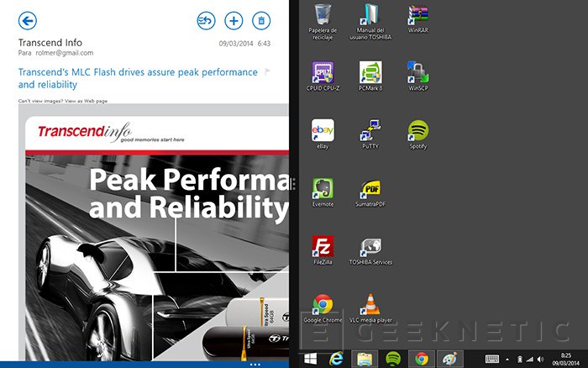Open the email subject about MLC Flash drives
The image size is (588, 368).
[138, 78]
